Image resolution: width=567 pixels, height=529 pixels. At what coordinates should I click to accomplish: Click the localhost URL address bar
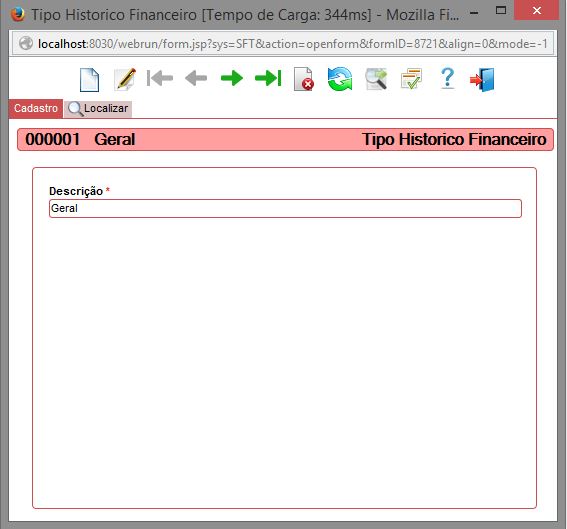(x=283, y=44)
